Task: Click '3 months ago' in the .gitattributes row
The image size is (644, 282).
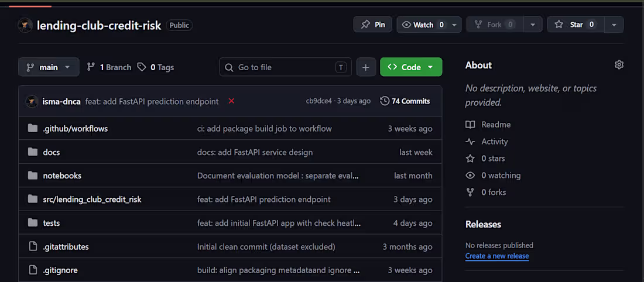Action: pyautogui.click(x=407, y=247)
